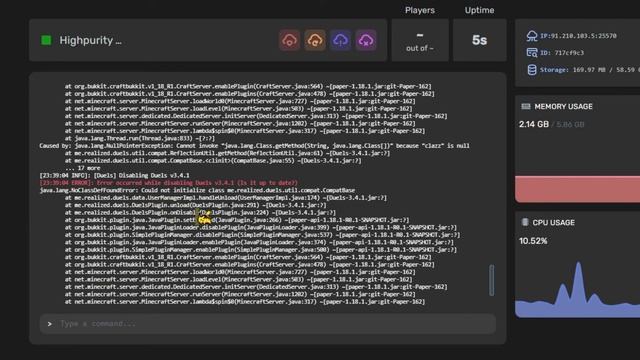Screen dimensions: 640x360
Task: Click the 'out of –' players count
Action: pos(420,48)
